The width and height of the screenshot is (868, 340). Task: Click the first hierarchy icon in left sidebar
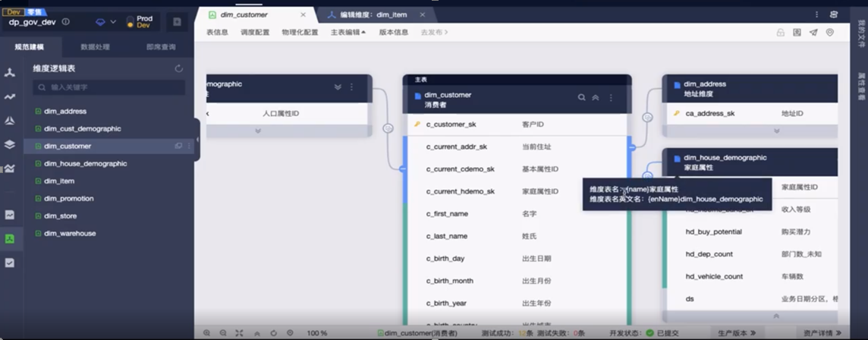(9, 73)
